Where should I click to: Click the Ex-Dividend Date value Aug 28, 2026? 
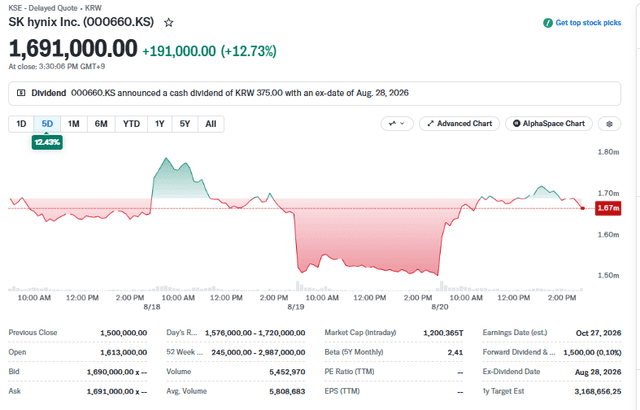[x=598, y=372]
